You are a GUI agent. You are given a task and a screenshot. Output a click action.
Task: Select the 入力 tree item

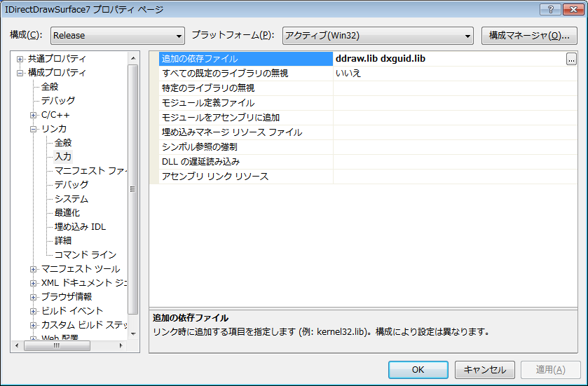pos(63,157)
